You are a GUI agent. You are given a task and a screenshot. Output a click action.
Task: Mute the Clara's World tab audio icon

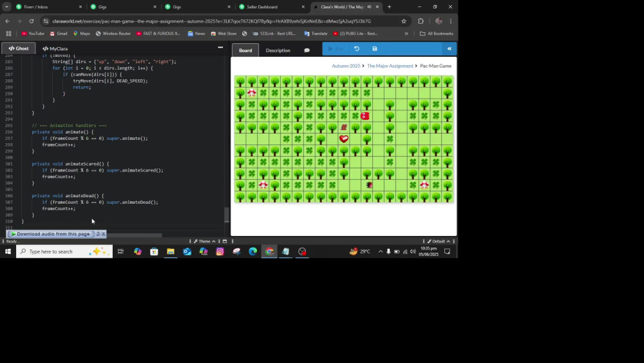(x=369, y=7)
